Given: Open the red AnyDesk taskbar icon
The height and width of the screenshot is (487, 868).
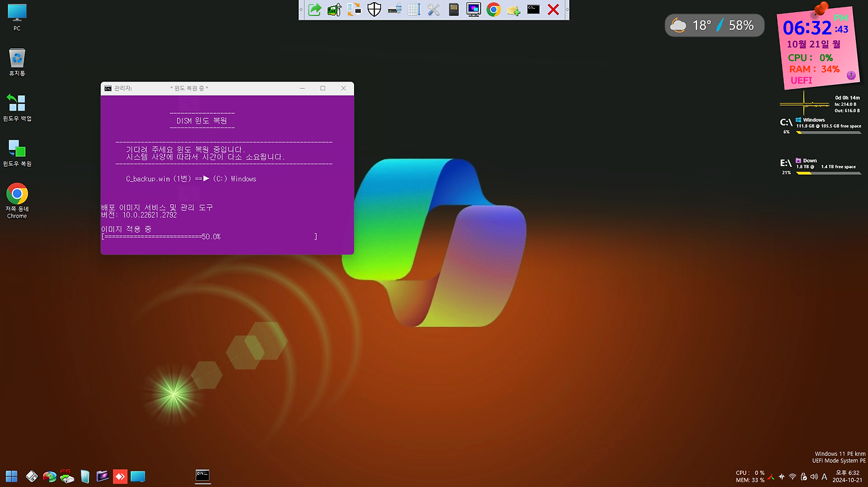Looking at the screenshot, I should (120, 476).
